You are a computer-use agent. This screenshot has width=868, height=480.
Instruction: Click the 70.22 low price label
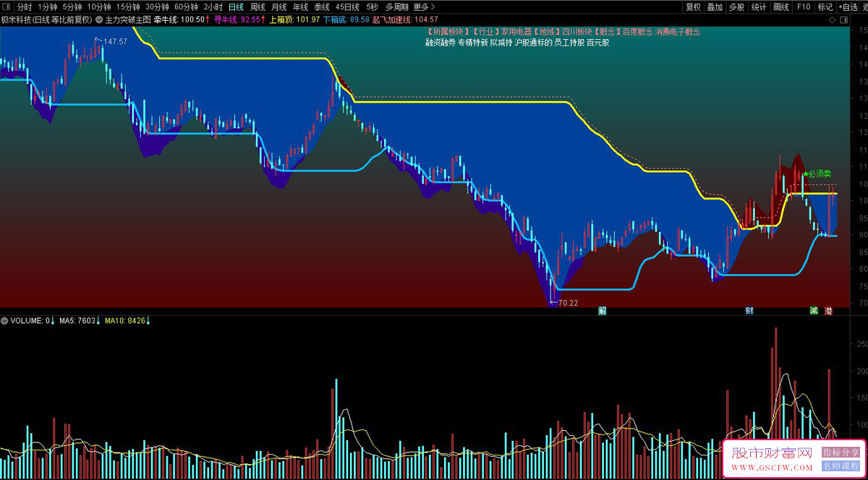(x=569, y=303)
